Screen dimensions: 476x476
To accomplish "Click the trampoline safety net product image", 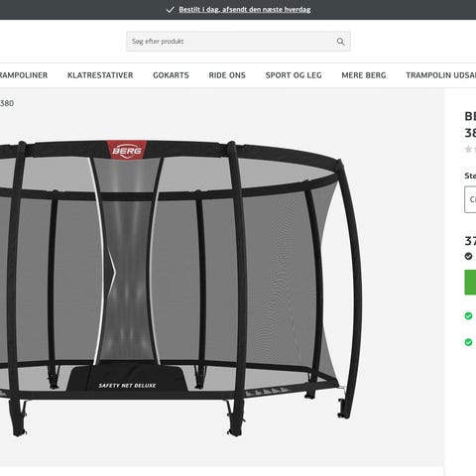I will coord(180,288).
